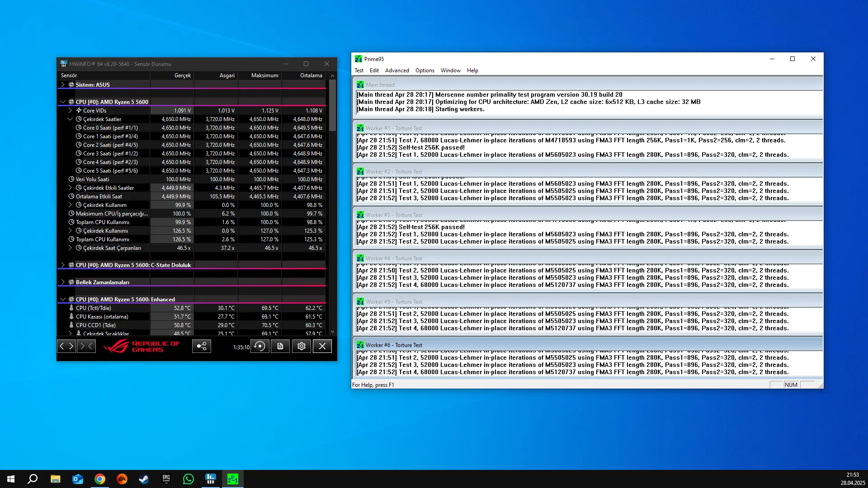Click the HWiNFO share/network icon button
868x488 pixels.
tap(202, 346)
